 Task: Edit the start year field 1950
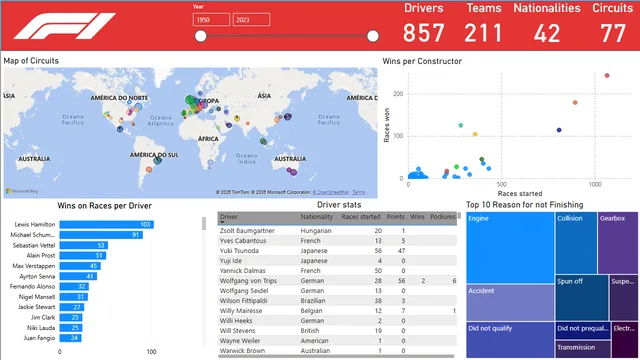[211, 20]
